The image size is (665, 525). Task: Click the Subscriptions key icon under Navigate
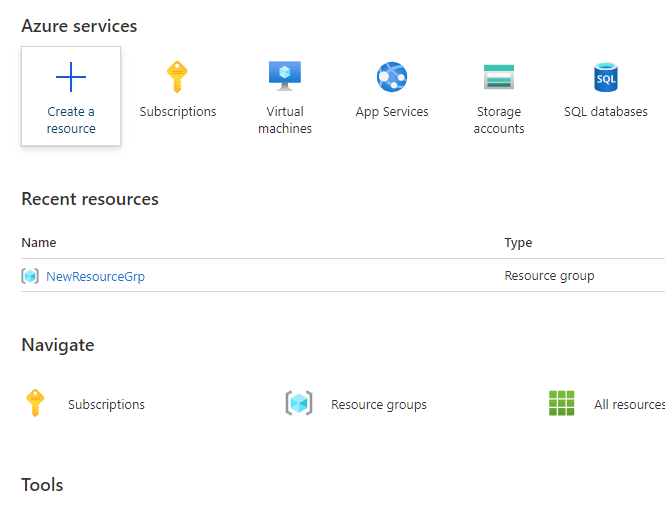[x=35, y=403]
